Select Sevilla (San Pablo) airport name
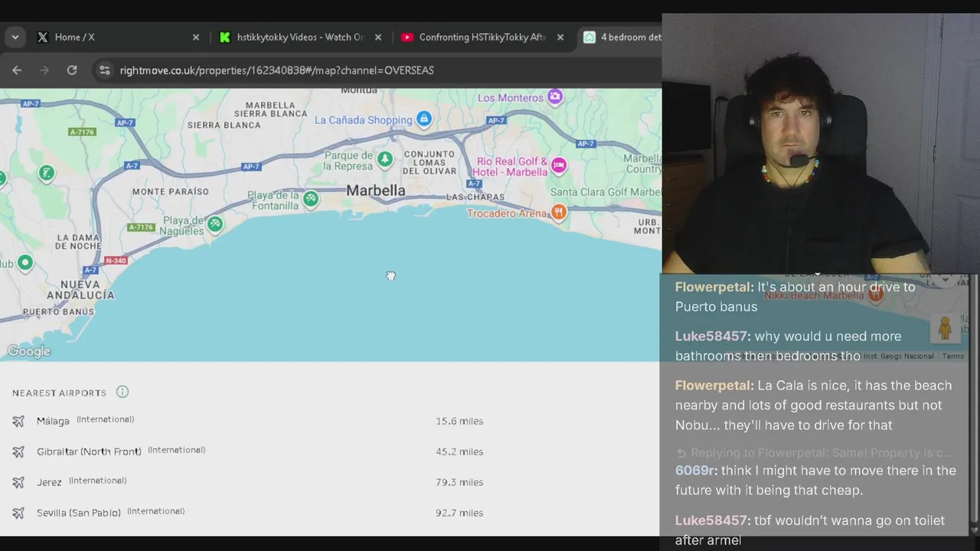The height and width of the screenshot is (551, 980). click(x=79, y=513)
